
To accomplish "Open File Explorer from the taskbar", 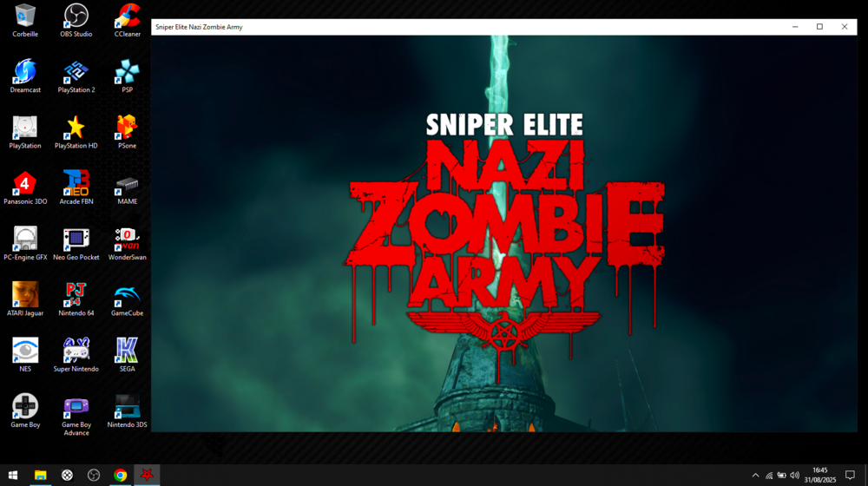I will point(40,475).
